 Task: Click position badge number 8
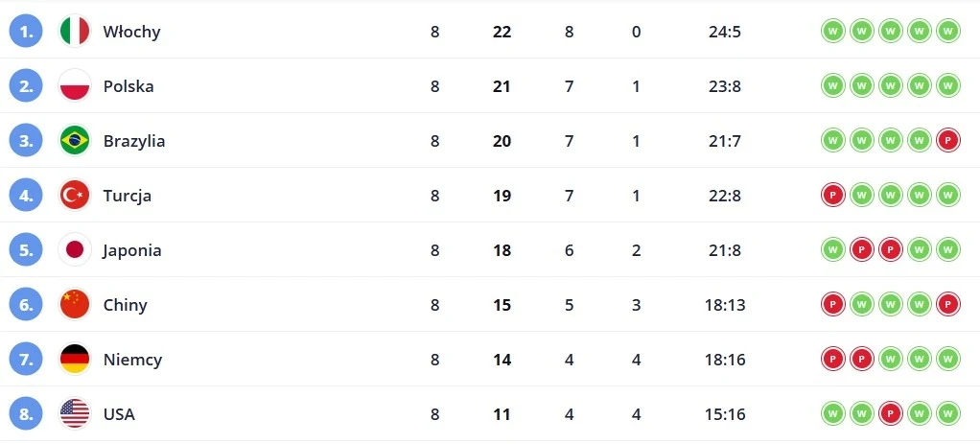coord(26,414)
